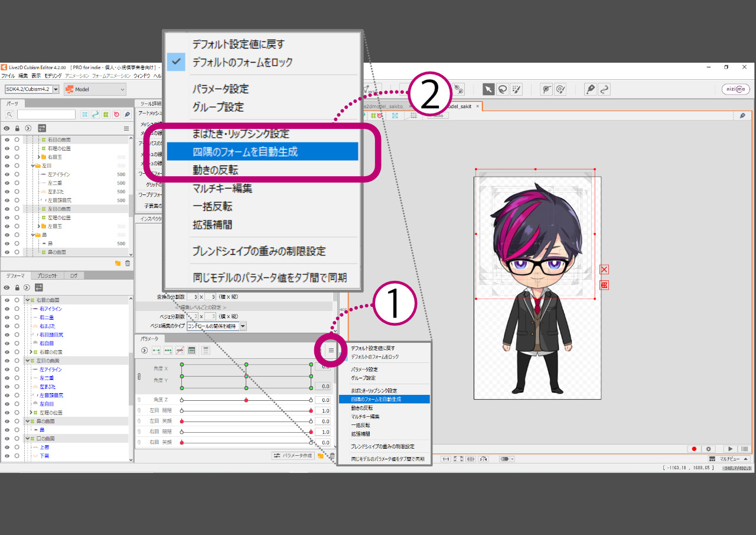Open the Parameter panel hamburger menu

point(331,351)
